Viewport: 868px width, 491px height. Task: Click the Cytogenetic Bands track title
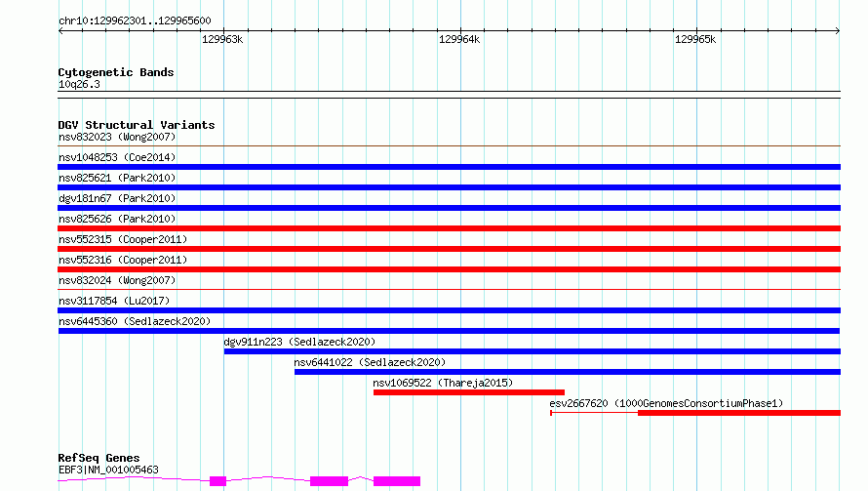coord(116,72)
